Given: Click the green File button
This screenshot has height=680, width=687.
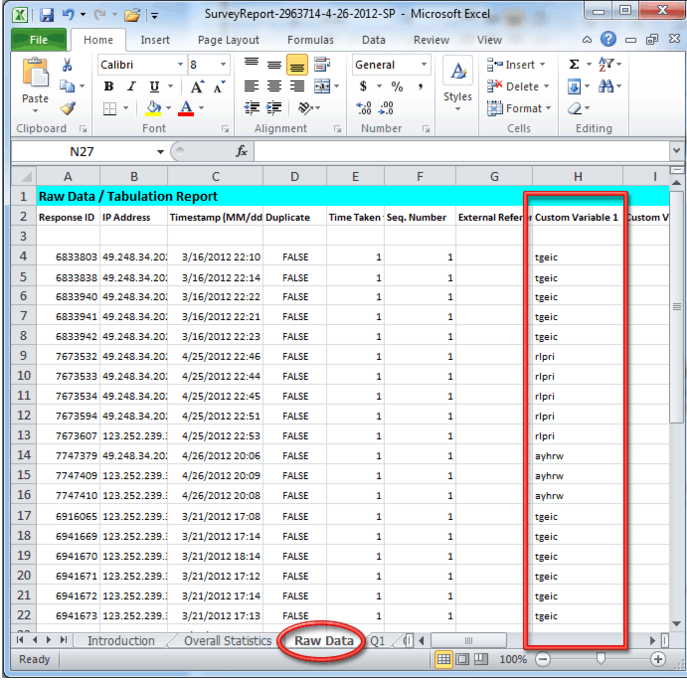Looking at the screenshot, I should click(x=38, y=40).
